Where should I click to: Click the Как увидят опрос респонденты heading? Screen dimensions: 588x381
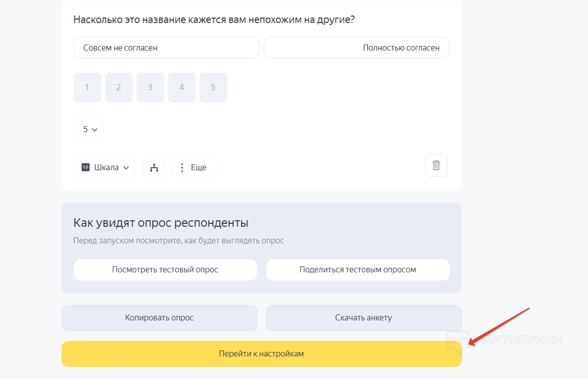click(x=161, y=223)
